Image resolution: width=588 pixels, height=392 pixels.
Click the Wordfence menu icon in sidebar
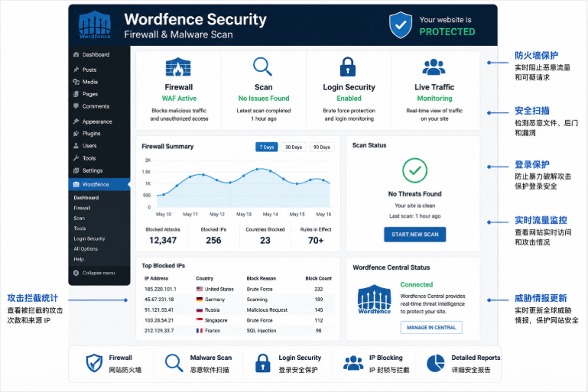(x=76, y=184)
